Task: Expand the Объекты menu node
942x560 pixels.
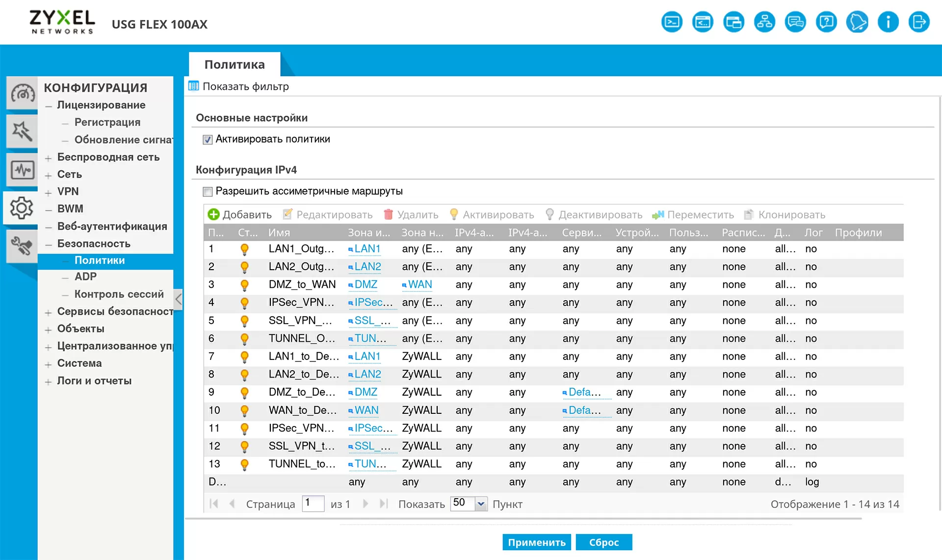Action: pos(48,330)
